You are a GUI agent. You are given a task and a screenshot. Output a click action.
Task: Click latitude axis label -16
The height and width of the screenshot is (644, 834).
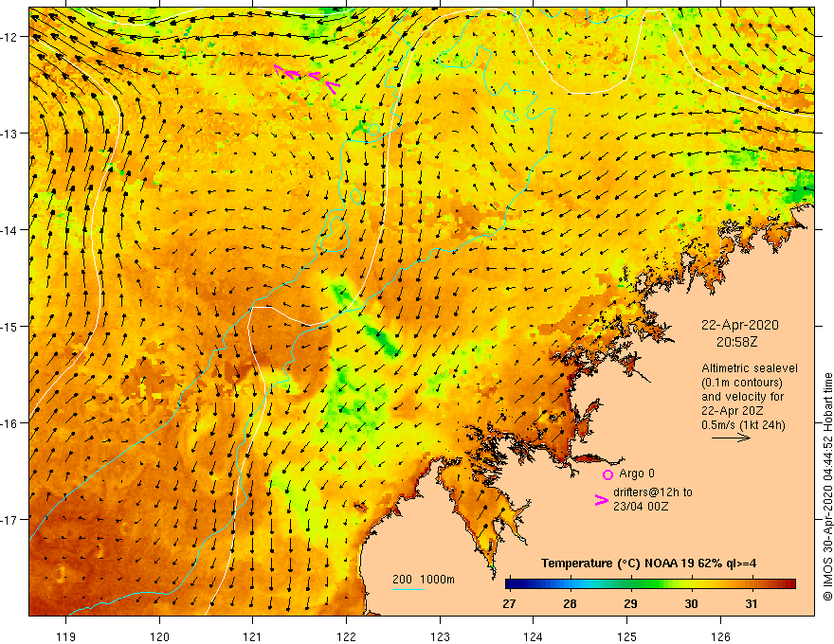[9, 423]
